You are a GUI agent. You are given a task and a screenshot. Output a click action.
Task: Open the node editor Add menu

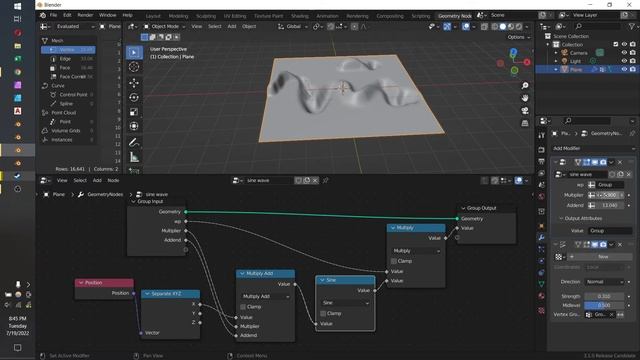(97, 180)
